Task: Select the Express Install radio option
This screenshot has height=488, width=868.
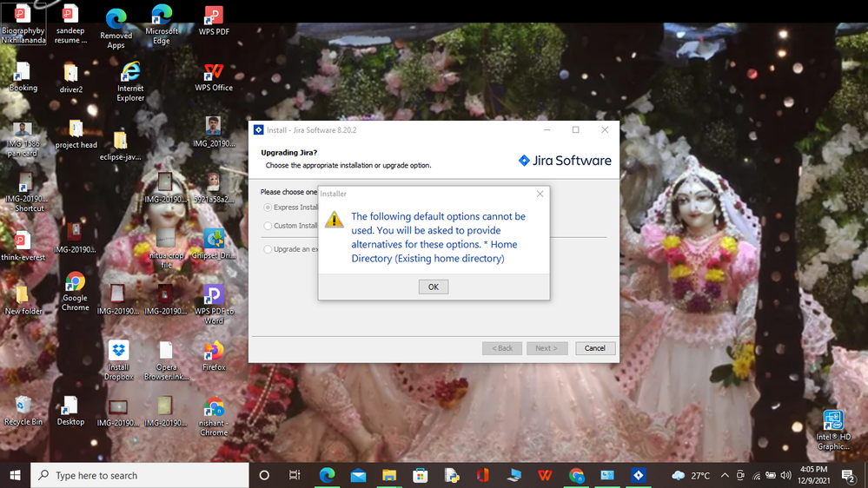Action: point(268,207)
